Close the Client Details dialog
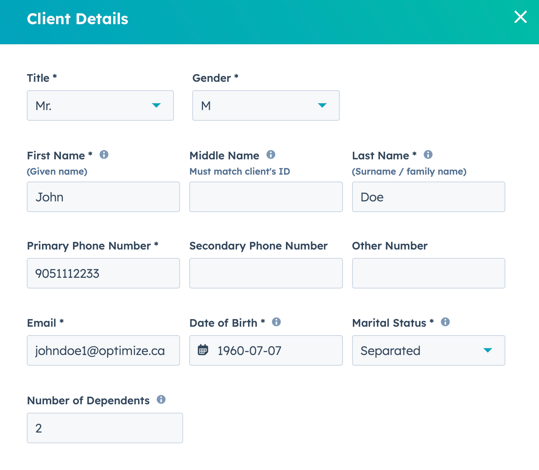This screenshot has height=470, width=539. point(520,17)
